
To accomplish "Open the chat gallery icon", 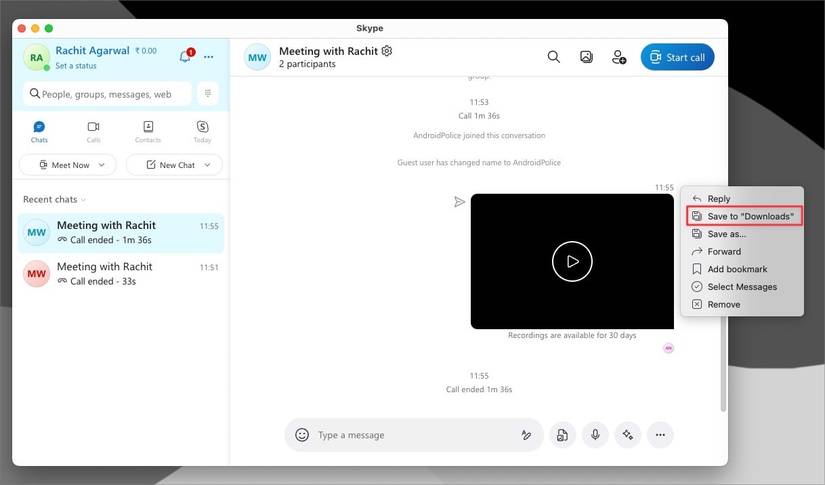I will pyautogui.click(x=586, y=57).
